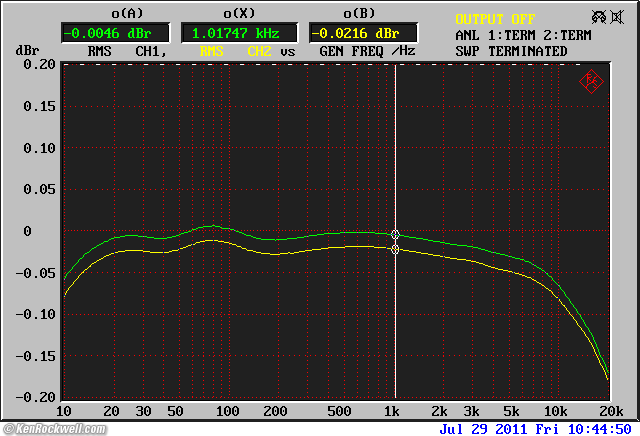The image size is (640, 436).
Task: Click the o(A) cursor circle on green trace
Action: pos(396,235)
